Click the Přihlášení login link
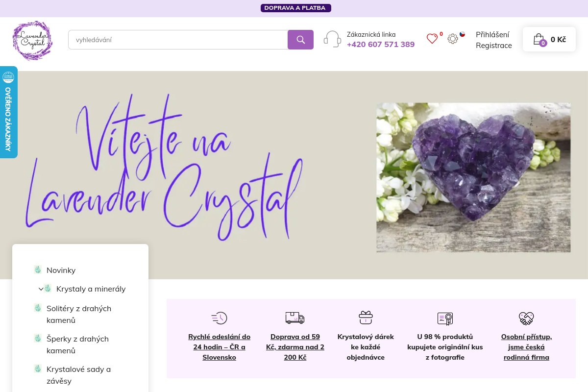The width and height of the screenshot is (588, 392). [x=492, y=34]
